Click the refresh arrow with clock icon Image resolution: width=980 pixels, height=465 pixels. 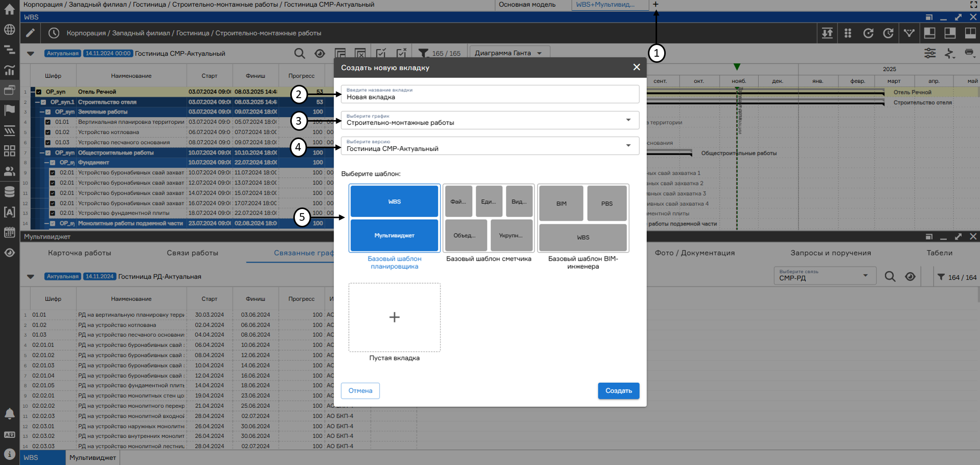(x=889, y=33)
